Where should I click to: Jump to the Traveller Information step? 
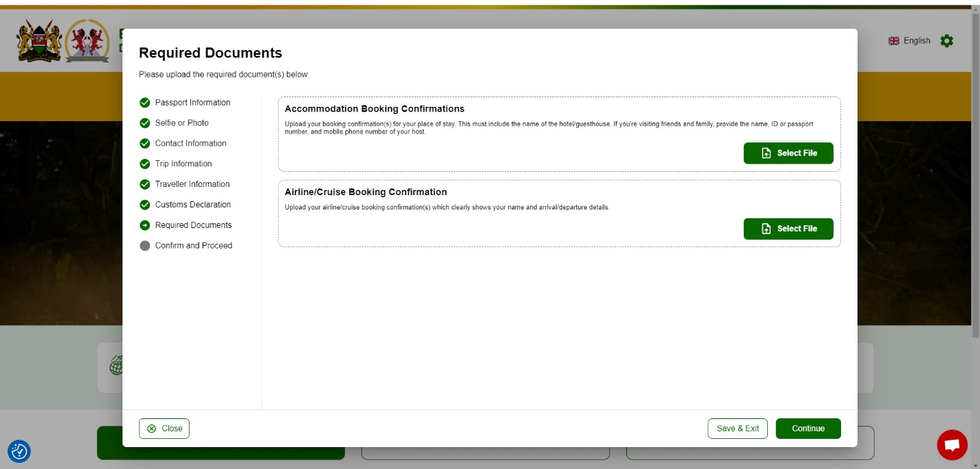pyautogui.click(x=192, y=184)
